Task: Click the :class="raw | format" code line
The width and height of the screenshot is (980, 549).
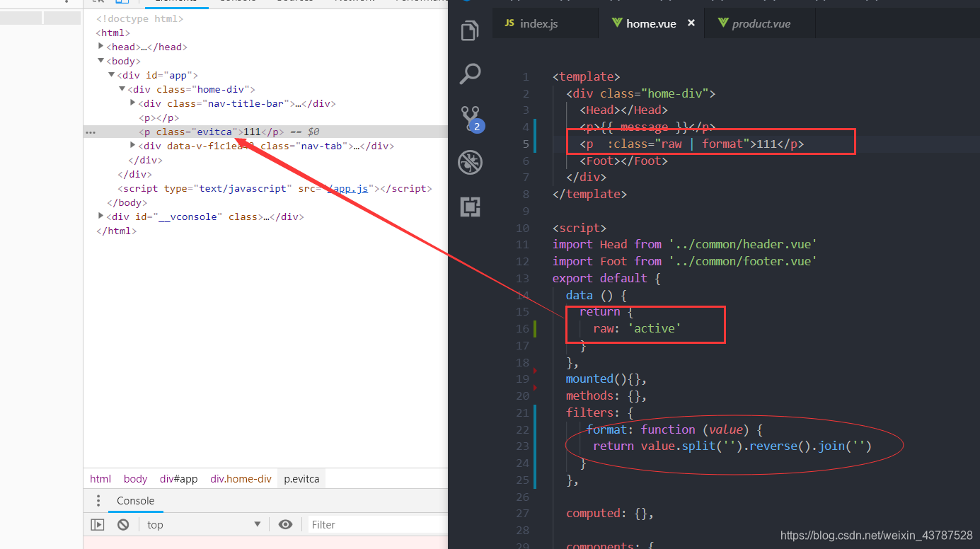Action: click(691, 144)
